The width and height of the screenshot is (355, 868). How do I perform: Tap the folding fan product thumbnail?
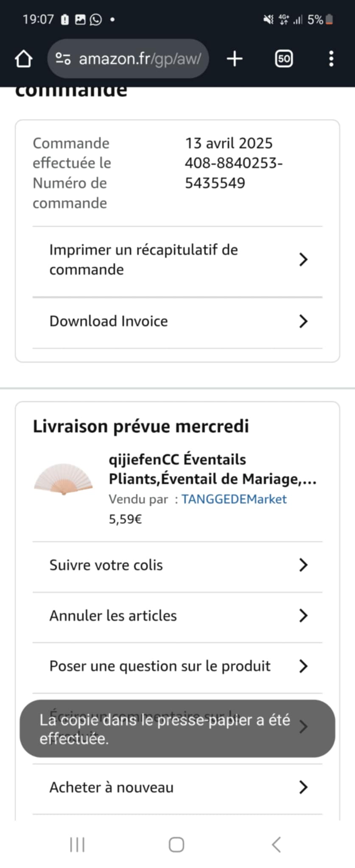[x=64, y=479]
